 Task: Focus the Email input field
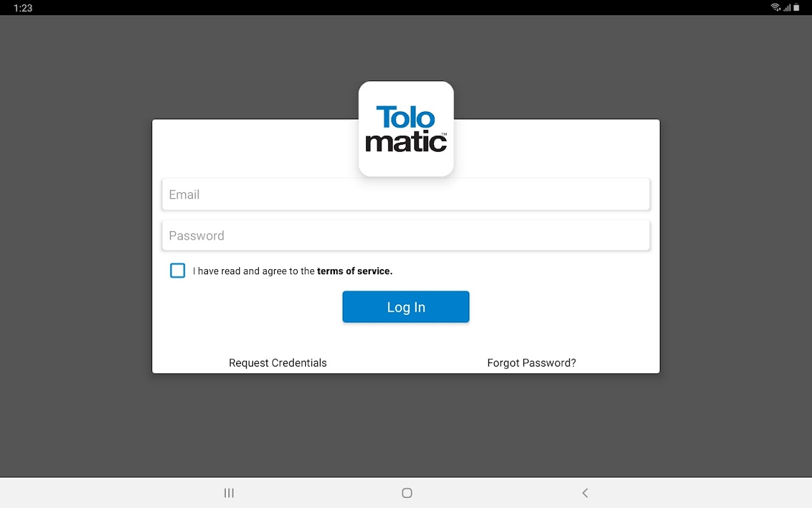[406, 194]
